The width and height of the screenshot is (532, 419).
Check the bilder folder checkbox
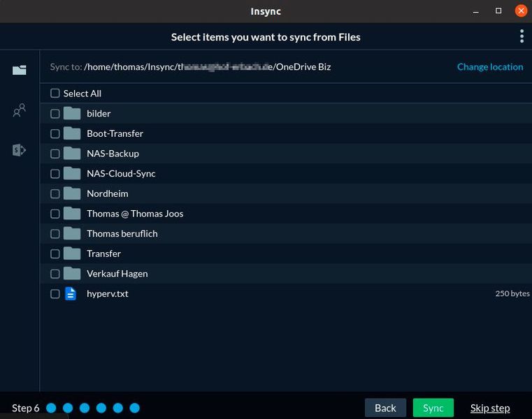pos(55,114)
